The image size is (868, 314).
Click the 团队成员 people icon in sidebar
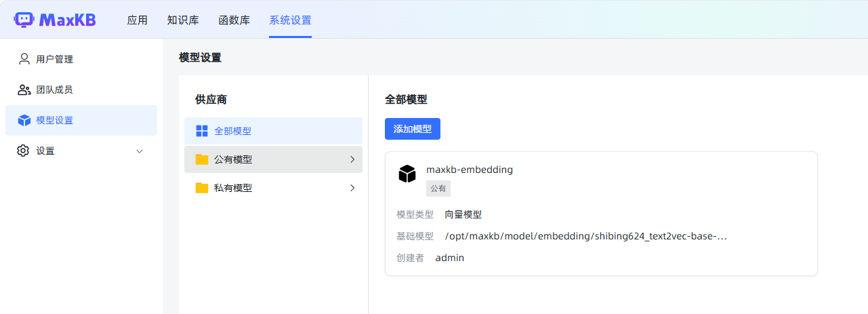click(x=24, y=90)
